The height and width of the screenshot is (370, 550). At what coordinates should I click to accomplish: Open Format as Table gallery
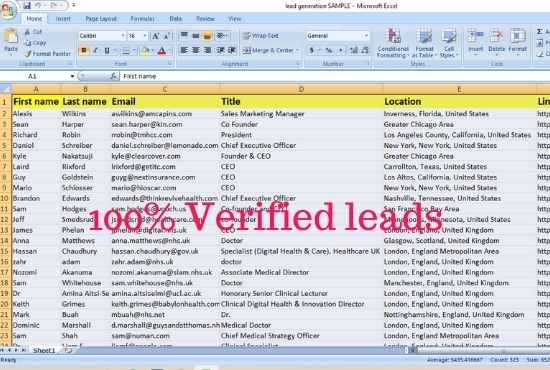424,43
